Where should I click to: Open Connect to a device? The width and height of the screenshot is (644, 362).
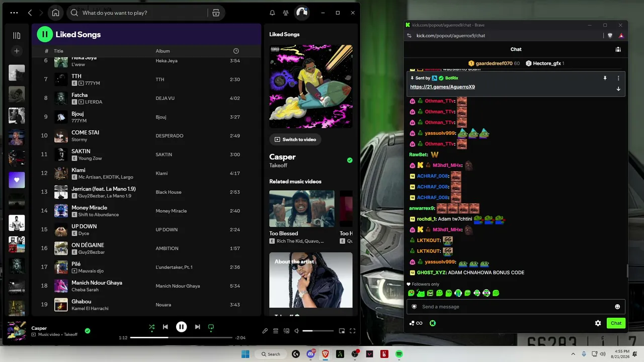click(x=286, y=331)
